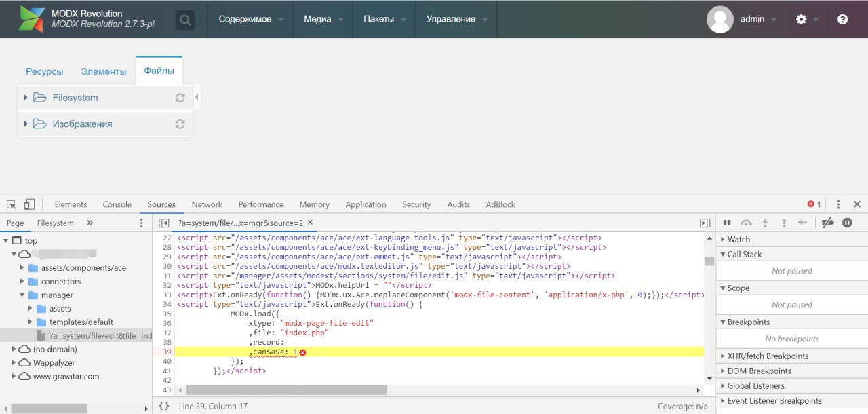Expand the Изображения tree node
The image size is (868, 414).
pos(26,124)
